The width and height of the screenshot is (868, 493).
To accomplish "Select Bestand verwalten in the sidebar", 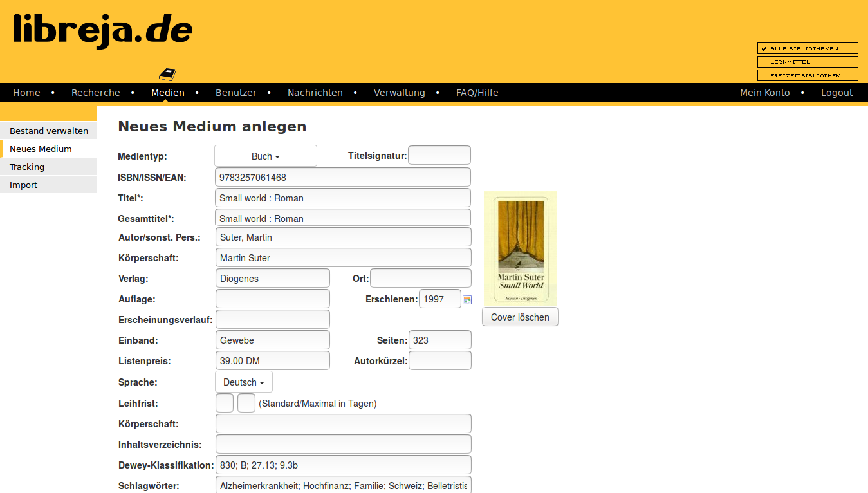I will (x=49, y=131).
